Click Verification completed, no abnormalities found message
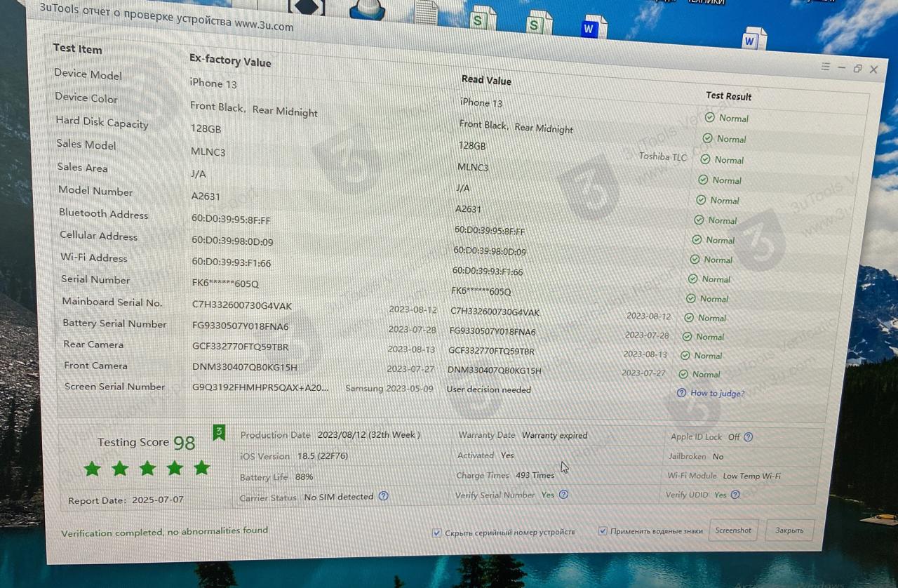The image size is (898, 588). [x=164, y=532]
